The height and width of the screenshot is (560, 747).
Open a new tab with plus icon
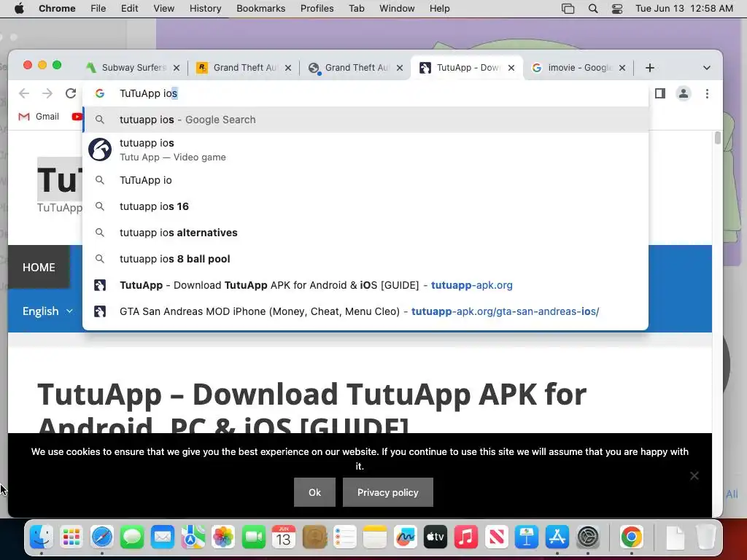(x=649, y=68)
